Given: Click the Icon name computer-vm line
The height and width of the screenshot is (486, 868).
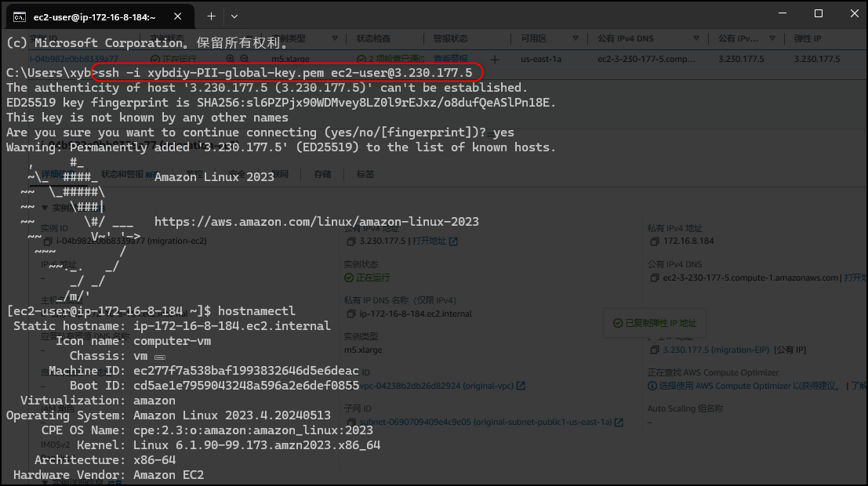Looking at the screenshot, I should click(133, 341).
